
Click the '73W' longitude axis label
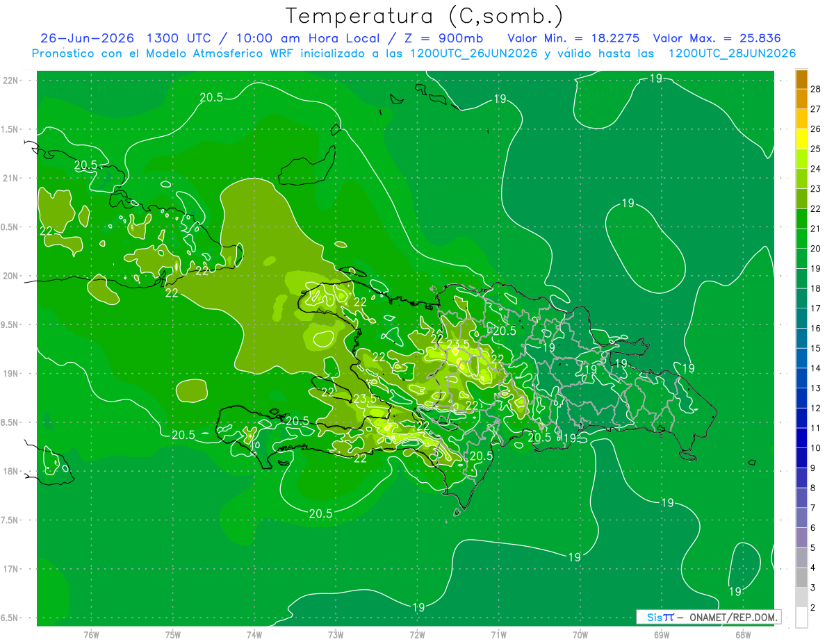click(336, 634)
